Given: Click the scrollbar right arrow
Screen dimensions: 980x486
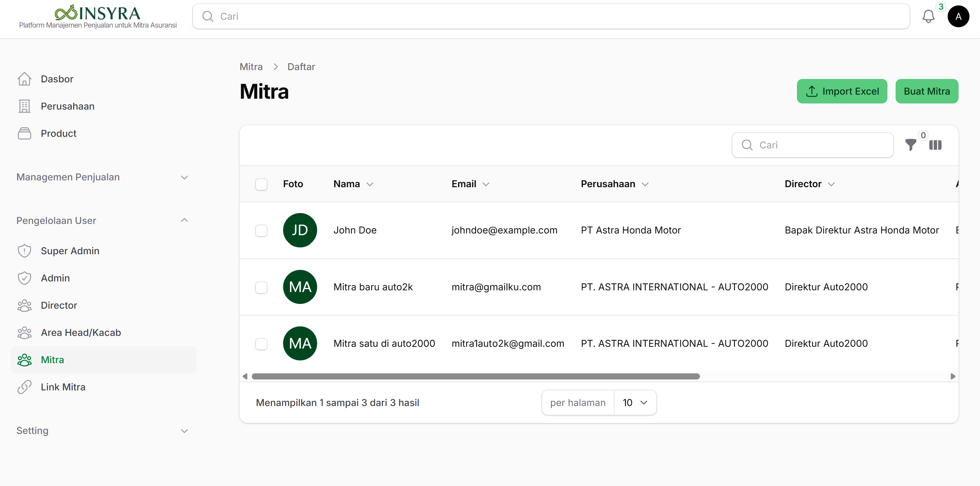Looking at the screenshot, I should [x=953, y=376].
